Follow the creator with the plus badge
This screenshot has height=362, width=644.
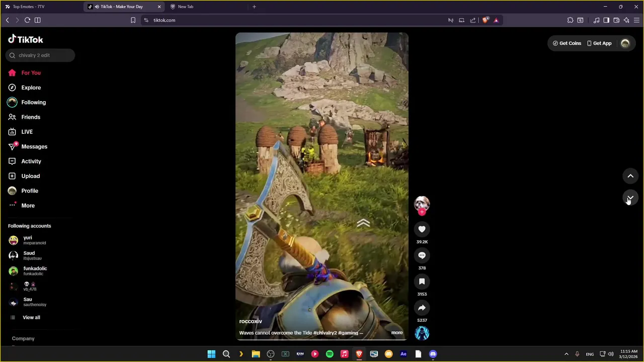(422, 212)
